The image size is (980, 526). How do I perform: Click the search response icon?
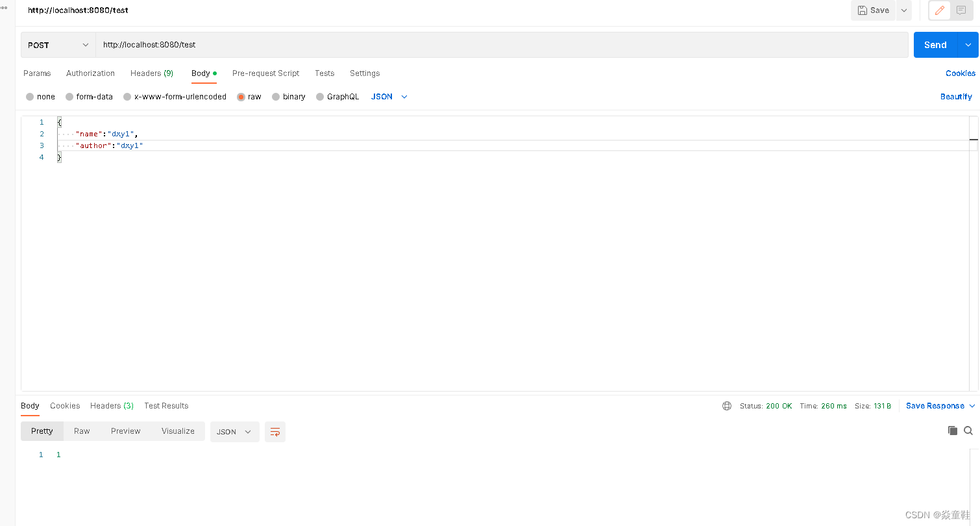pyautogui.click(x=968, y=431)
